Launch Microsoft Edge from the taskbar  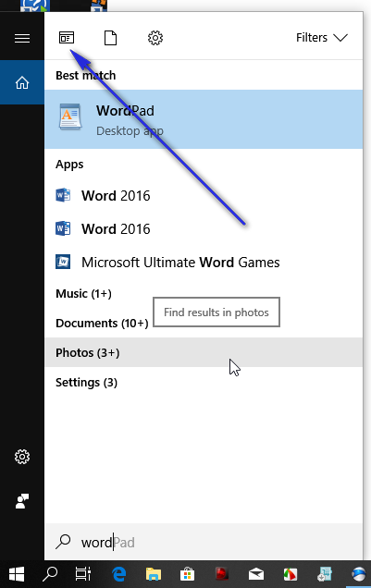tap(119, 574)
